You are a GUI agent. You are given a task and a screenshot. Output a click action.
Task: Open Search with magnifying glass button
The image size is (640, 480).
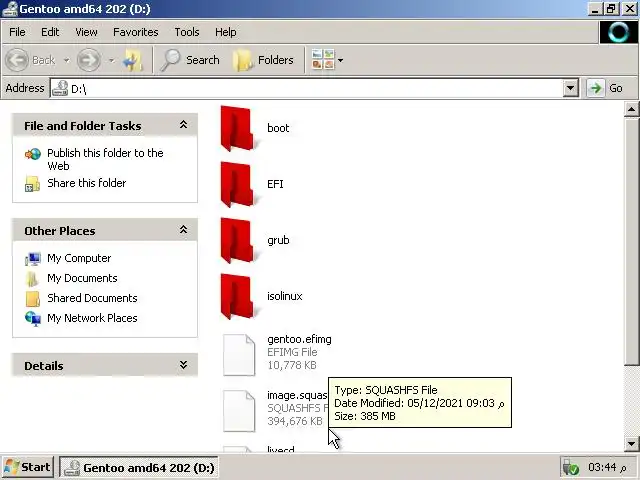coord(190,60)
